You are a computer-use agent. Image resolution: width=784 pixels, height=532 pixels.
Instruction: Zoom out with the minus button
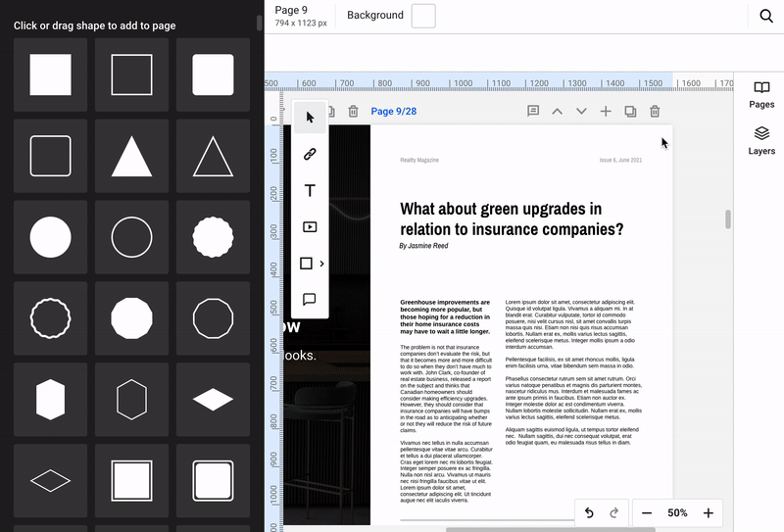(x=647, y=513)
